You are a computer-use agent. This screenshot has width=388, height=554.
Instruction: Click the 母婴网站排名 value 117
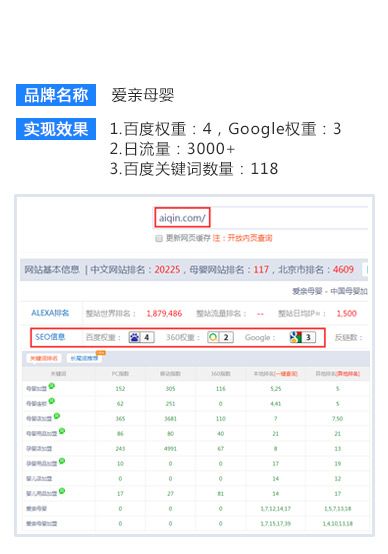point(261,270)
